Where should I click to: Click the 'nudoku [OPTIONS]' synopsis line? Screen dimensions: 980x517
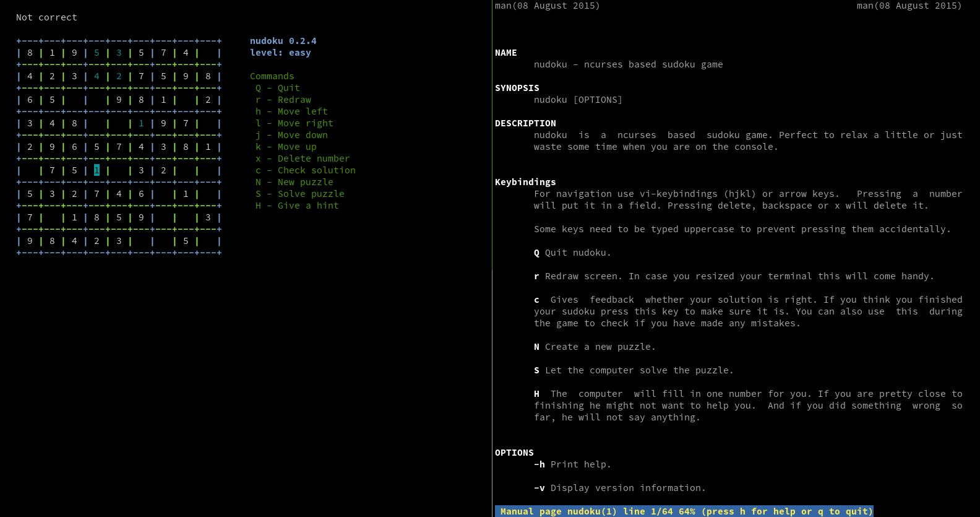pos(578,100)
